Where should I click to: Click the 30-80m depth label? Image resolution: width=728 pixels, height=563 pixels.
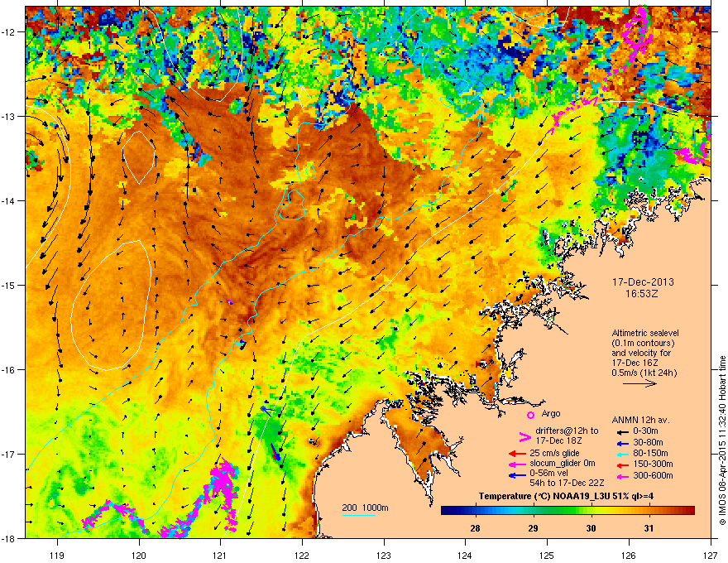pyautogui.click(x=648, y=443)
